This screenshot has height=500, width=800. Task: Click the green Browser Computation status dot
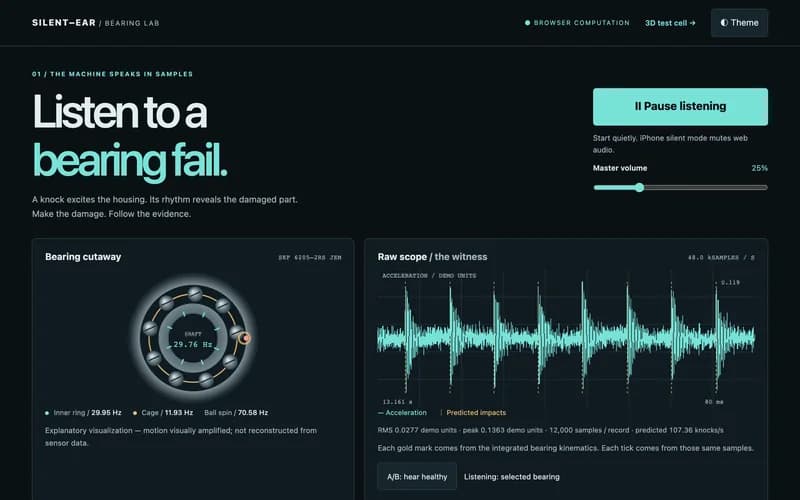coord(528,23)
